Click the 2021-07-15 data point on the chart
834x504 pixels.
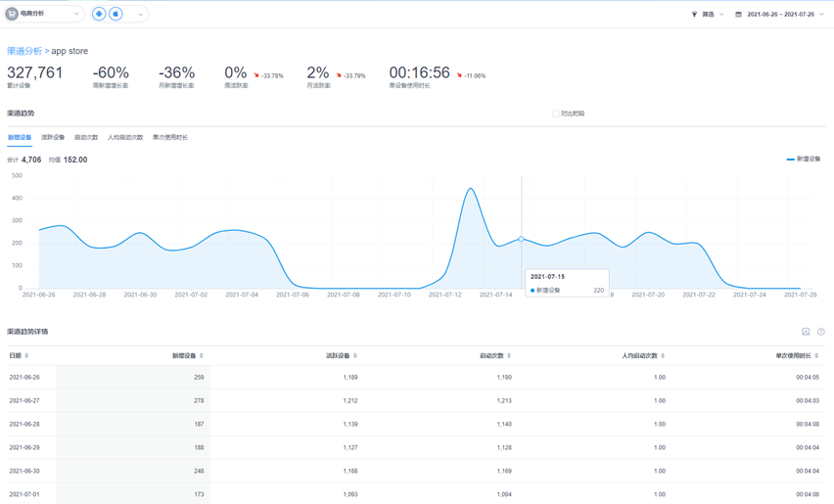521,239
